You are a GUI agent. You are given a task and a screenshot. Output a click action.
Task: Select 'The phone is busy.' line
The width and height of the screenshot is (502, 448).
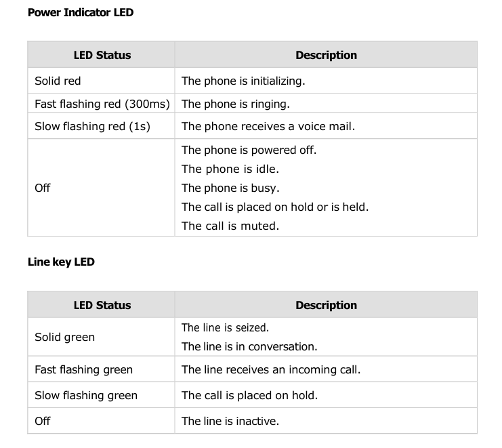230,188
